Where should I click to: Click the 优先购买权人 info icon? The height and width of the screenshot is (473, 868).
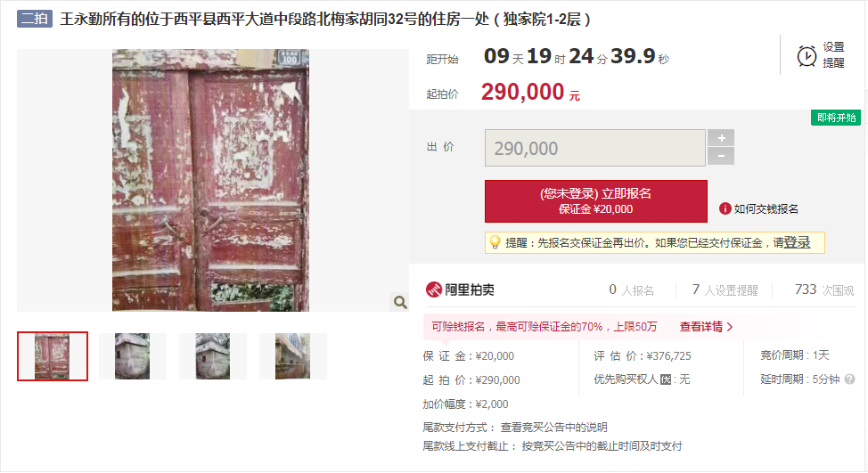click(x=666, y=379)
